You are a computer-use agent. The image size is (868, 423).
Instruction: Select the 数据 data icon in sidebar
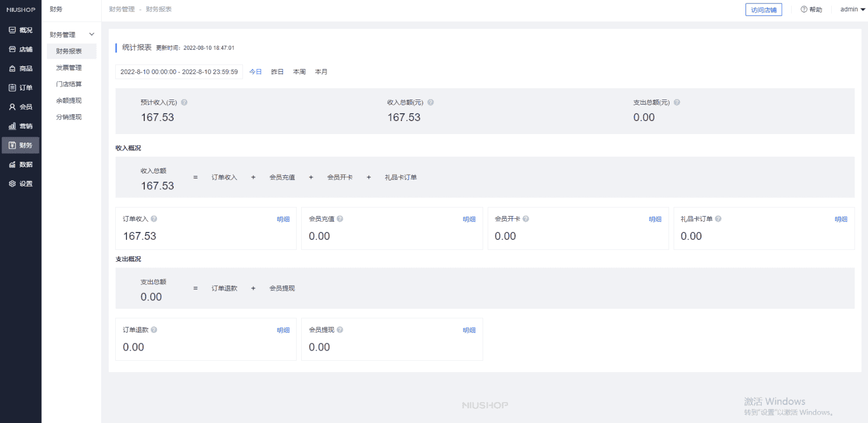(12, 165)
